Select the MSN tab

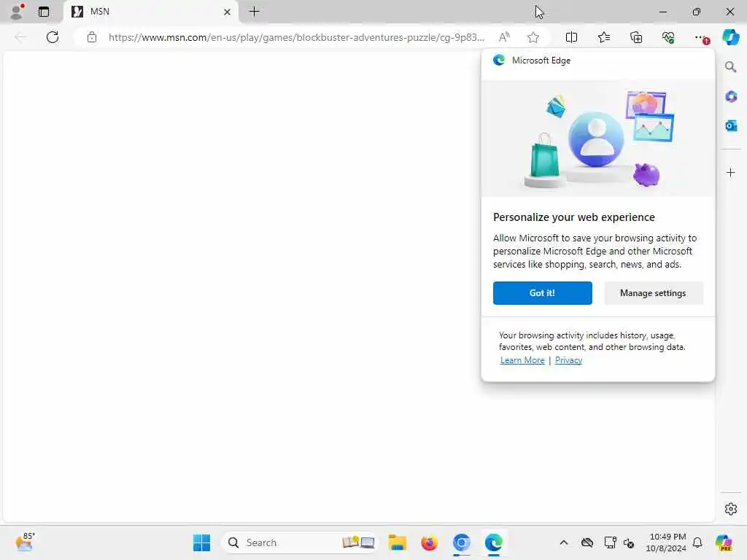coord(150,12)
